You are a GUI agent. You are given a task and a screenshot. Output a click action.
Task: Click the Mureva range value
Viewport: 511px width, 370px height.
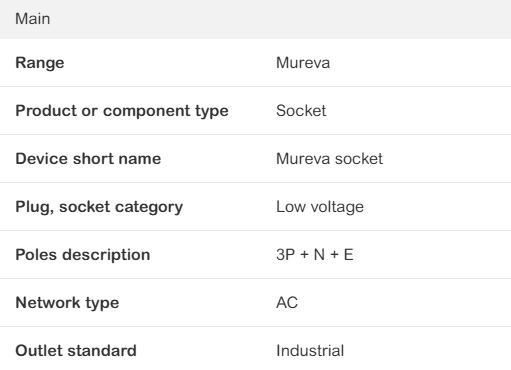pyautogui.click(x=303, y=63)
